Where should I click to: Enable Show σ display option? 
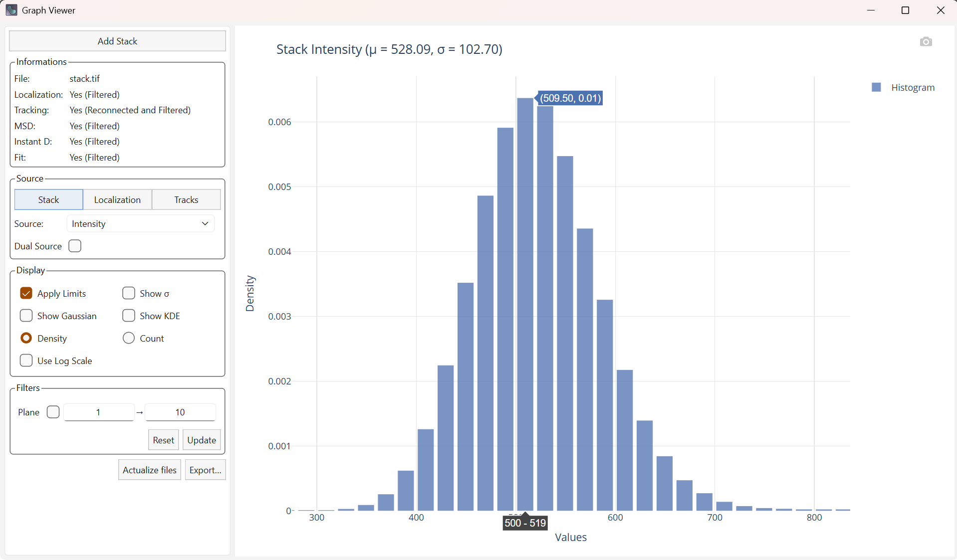pyautogui.click(x=128, y=293)
